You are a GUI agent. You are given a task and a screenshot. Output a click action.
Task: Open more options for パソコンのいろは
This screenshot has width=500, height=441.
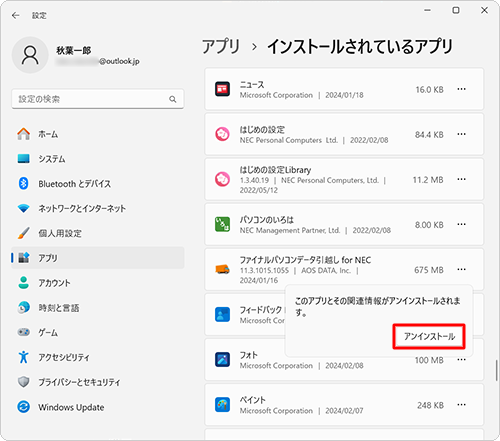pyautogui.click(x=461, y=224)
